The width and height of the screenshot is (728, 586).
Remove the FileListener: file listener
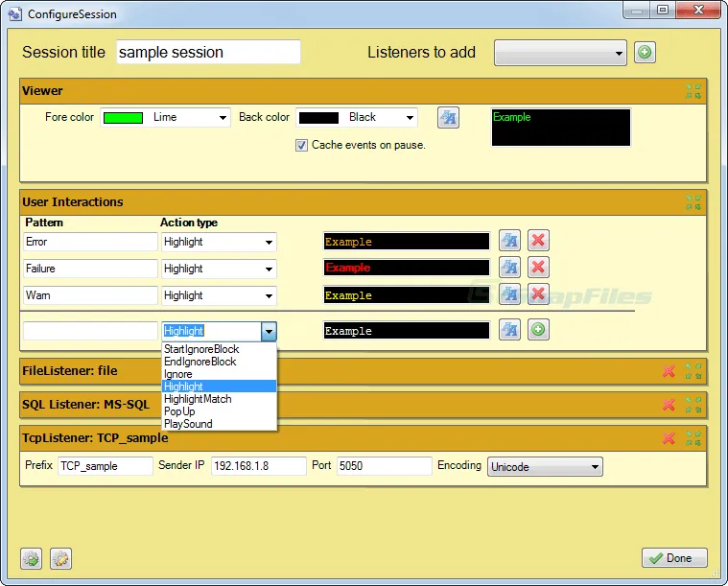click(669, 371)
